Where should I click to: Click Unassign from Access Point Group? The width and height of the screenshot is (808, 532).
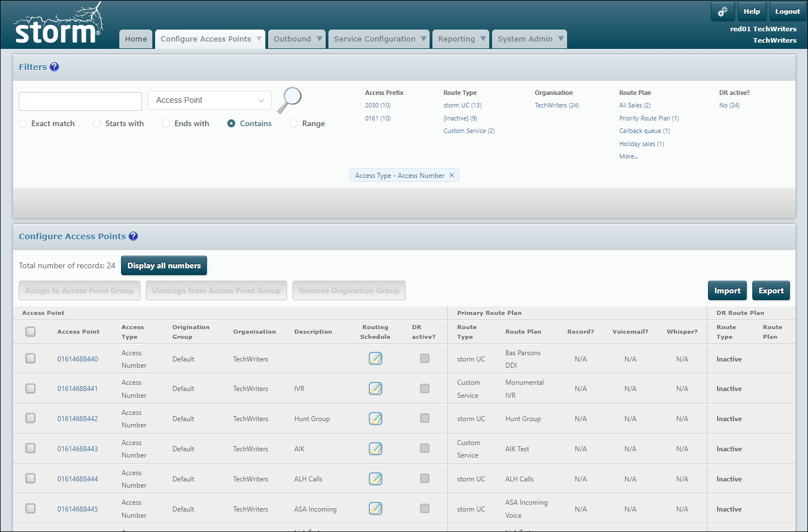[216, 290]
